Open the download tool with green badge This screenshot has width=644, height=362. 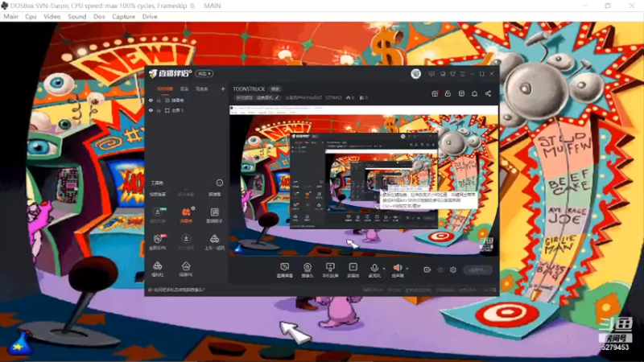coord(158,215)
